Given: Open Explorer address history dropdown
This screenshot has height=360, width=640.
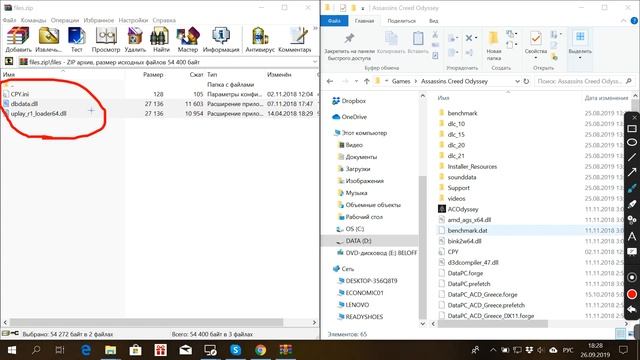Looking at the screenshot, I should 517,81.
